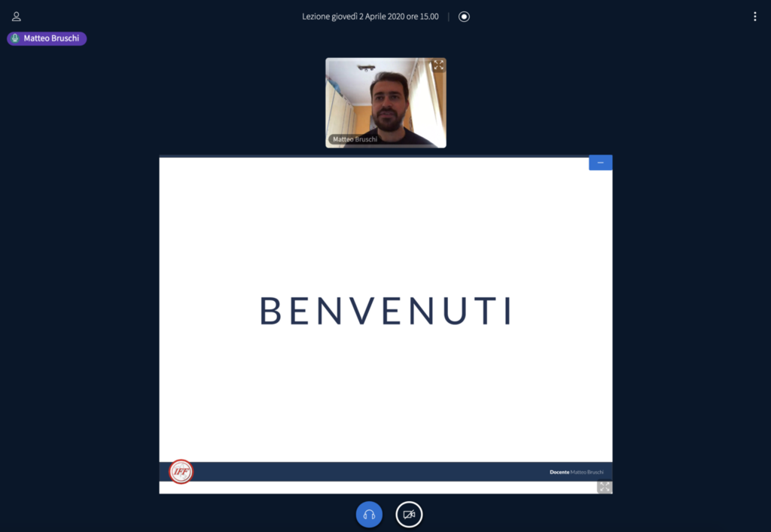This screenshot has width=771, height=532.
Task: Click 'Docente Matteo Bruschi' text in slide footer
Action: point(576,473)
